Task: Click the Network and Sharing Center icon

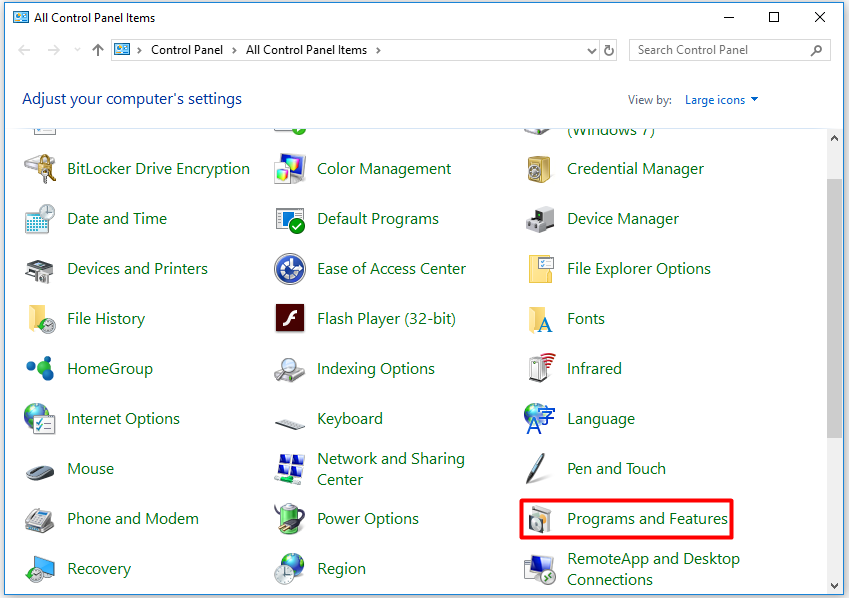Action: pos(290,469)
